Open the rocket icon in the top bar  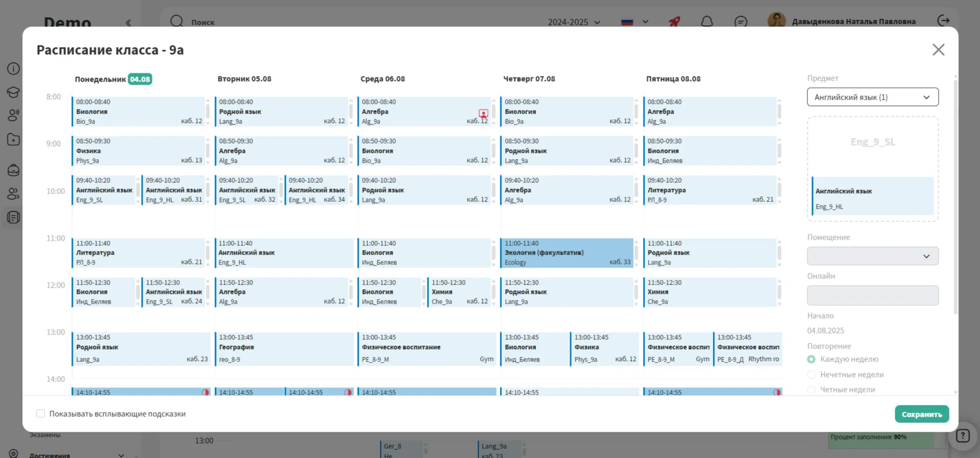(x=674, y=22)
